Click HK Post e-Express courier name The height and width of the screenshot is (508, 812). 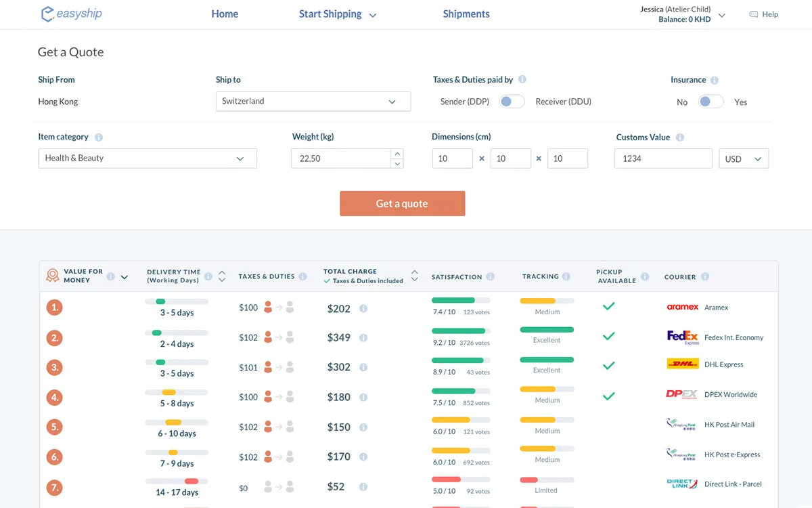pyautogui.click(x=732, y=454)
